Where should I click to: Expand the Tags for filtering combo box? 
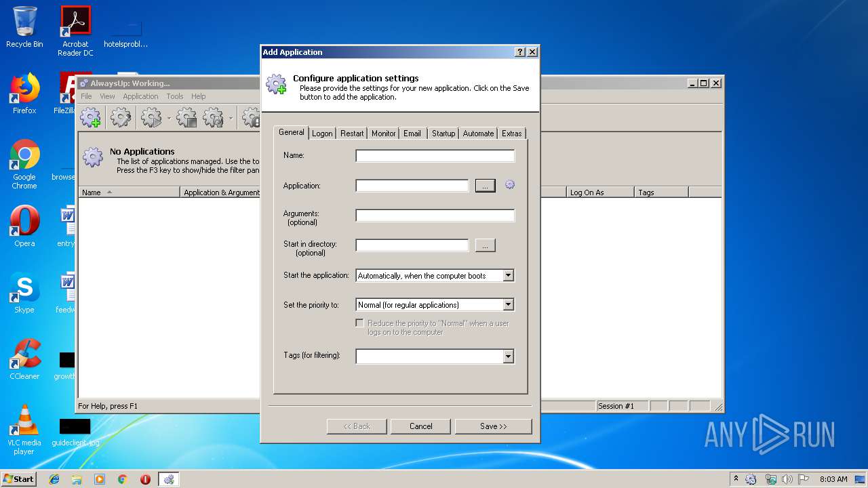coord(509,357)
